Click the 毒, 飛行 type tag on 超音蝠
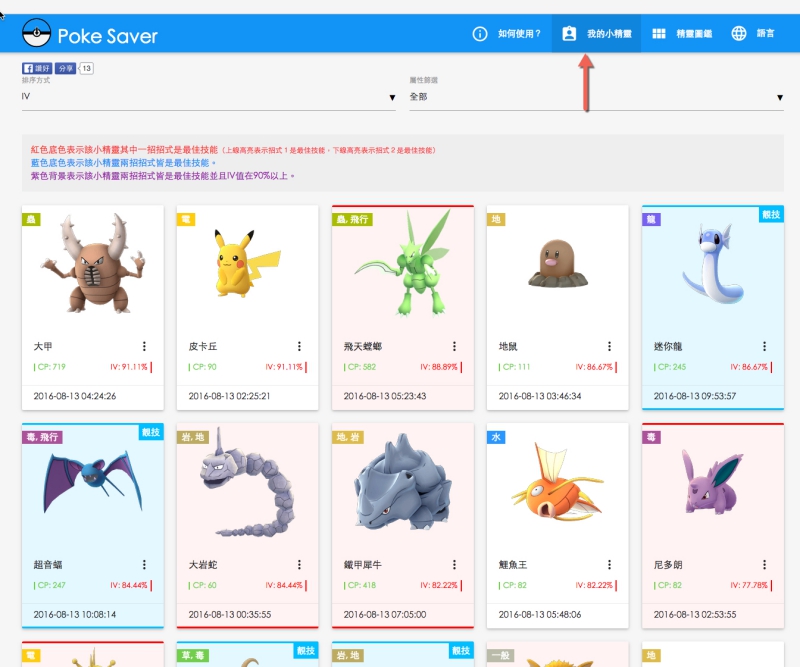Viewport: 800px width, 667px height. click(42, 437)
